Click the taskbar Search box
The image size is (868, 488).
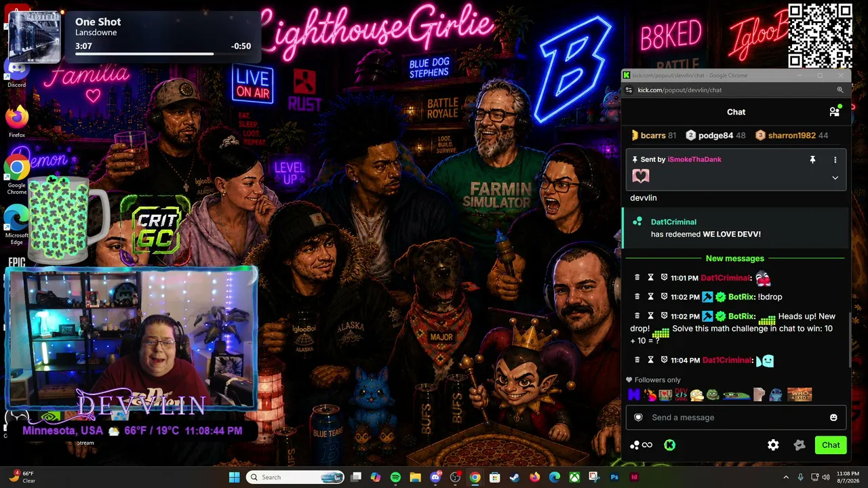pos(296,477)
